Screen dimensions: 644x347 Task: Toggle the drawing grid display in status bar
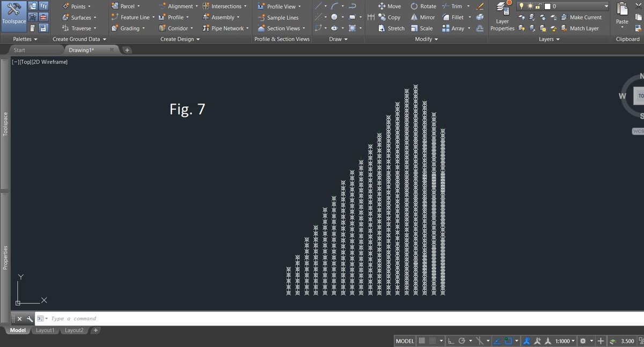(x=422, y=341)
